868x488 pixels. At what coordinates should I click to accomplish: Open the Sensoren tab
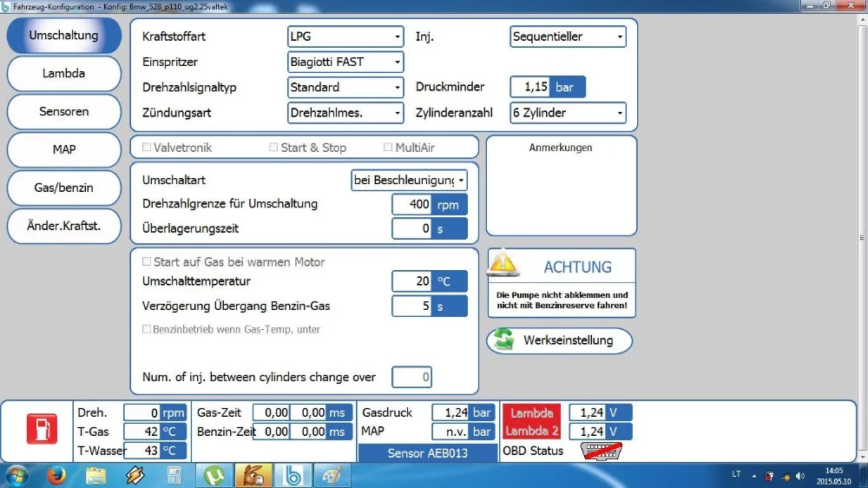click(64, 111)
